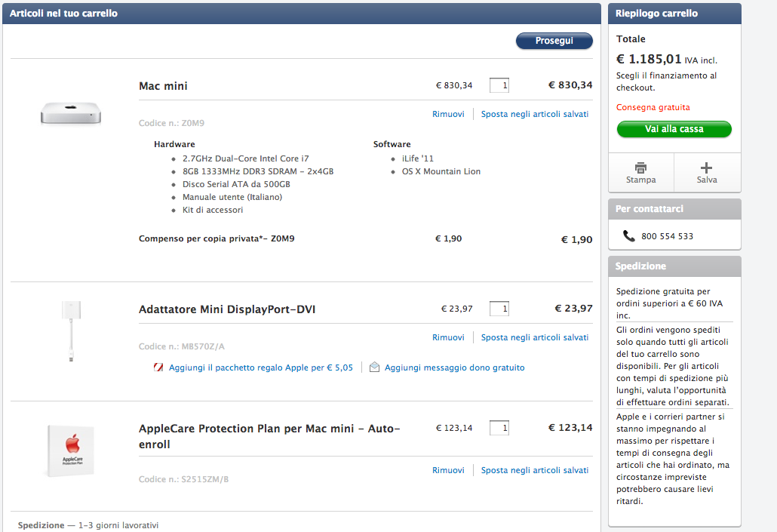Click the Software heading
The image size is (777, 532).
coord(392,144)
